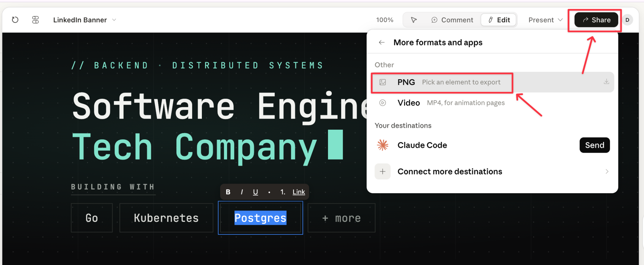Screen dimensions: 644x265
Task: Click the teal cursor block after Company
Action: pos(336,145)
